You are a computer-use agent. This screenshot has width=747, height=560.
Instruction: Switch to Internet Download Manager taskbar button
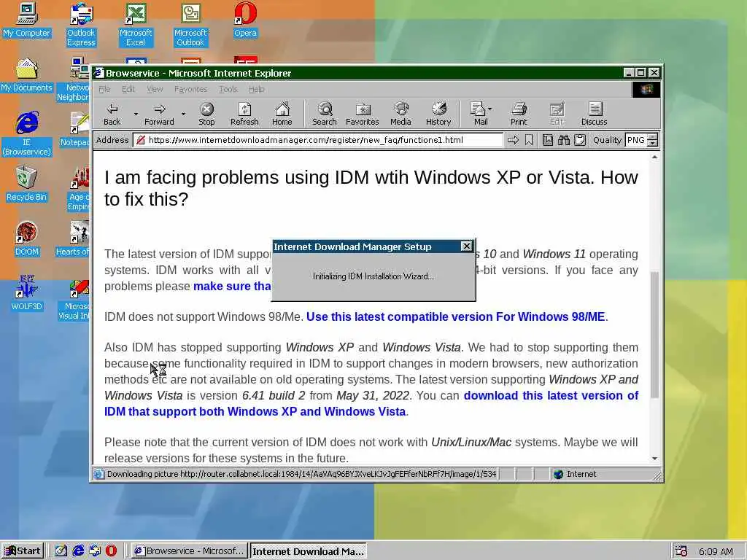click(309, 551)
